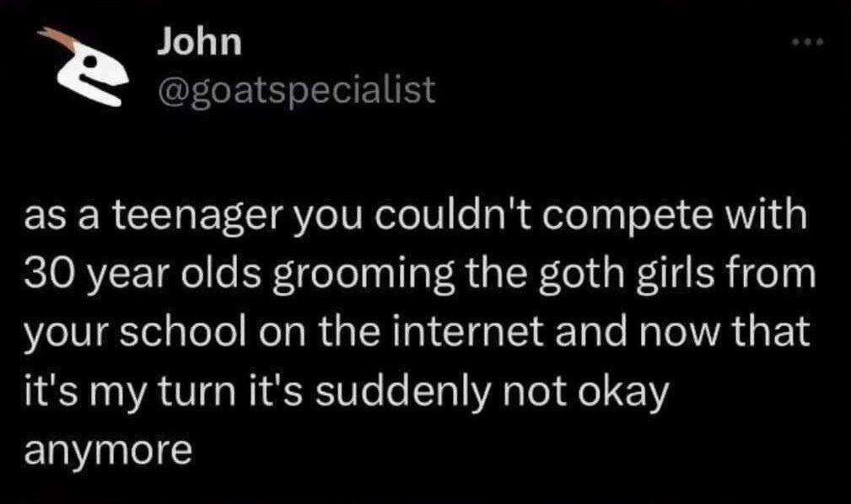Click the @goatspecialist handle
Viewport: 851px width, 504px height.
[296, 90]
